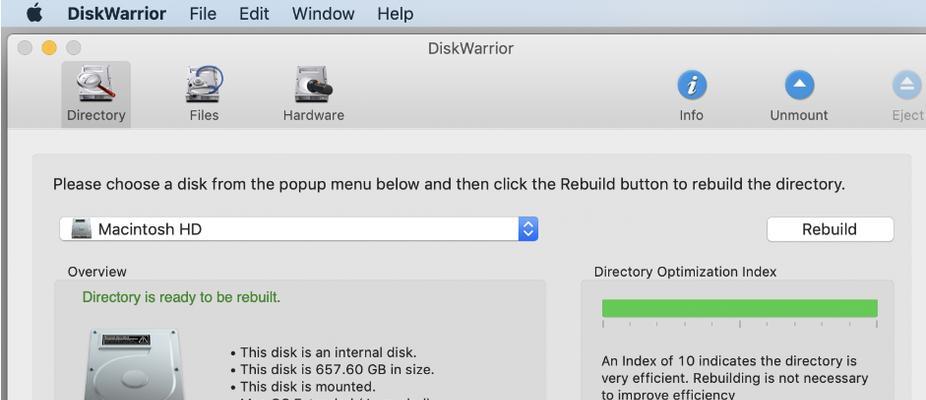Show disk details with Info icon
The image size is (926, 400).
(692, 85)
